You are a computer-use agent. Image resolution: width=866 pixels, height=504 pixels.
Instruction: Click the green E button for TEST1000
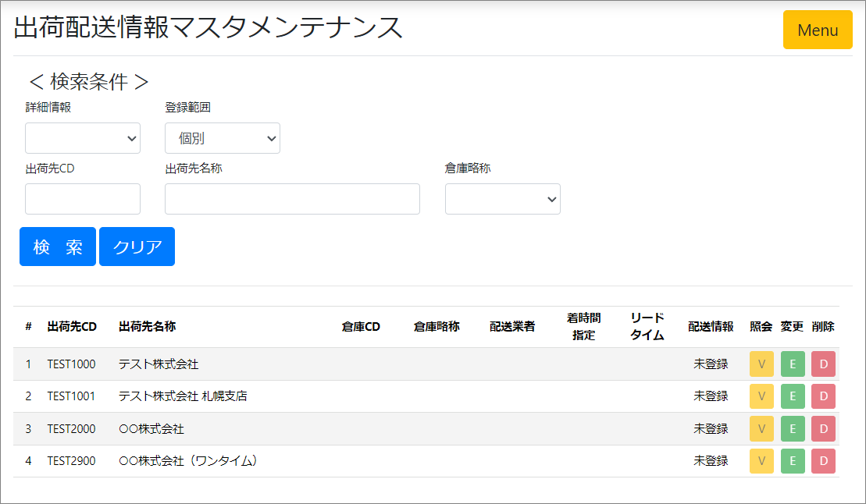coord(793,364)
